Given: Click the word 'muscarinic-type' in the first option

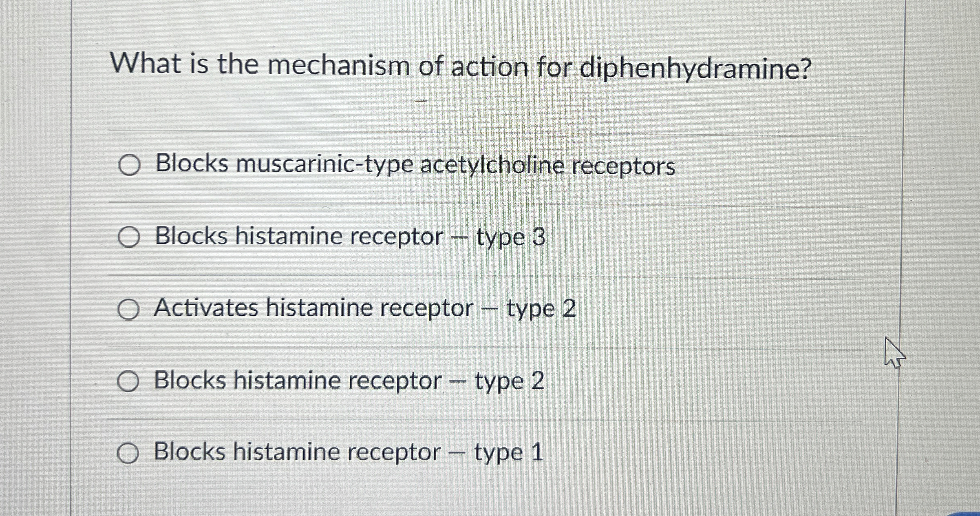Looking at the screenshot, I should (324, 165).
